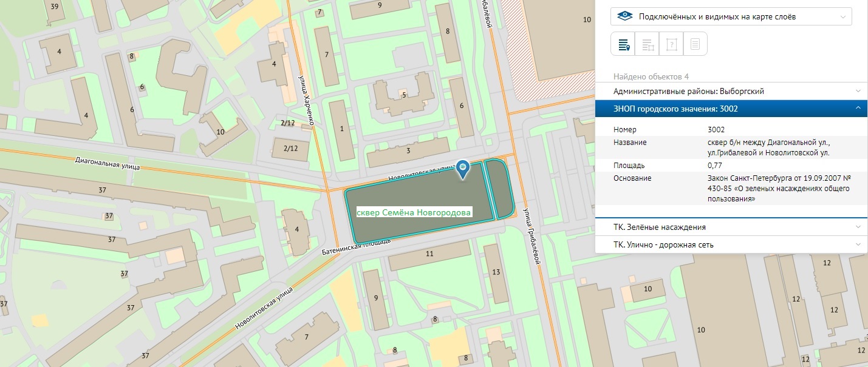The image size is (868, 367).
Task: Expand ТК. Зелёные насаждения section
Action: coord(731,227)
